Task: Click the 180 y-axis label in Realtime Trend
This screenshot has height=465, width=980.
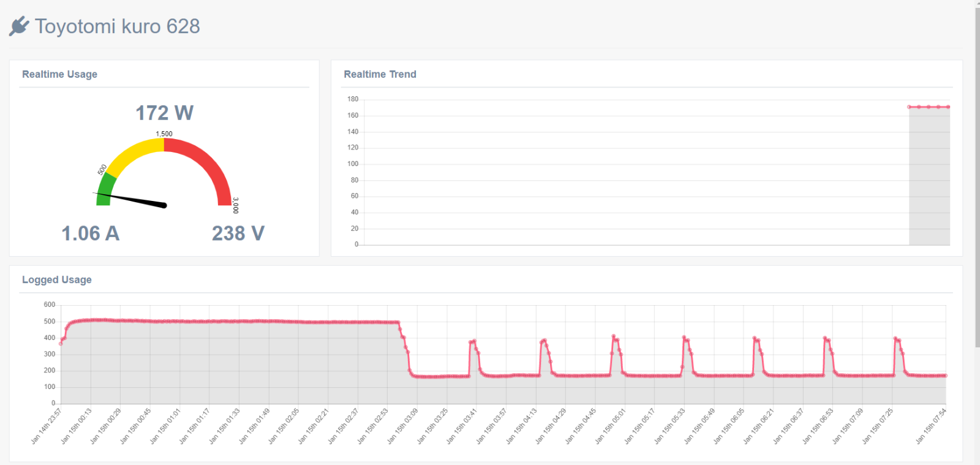Action: [353, 99]
